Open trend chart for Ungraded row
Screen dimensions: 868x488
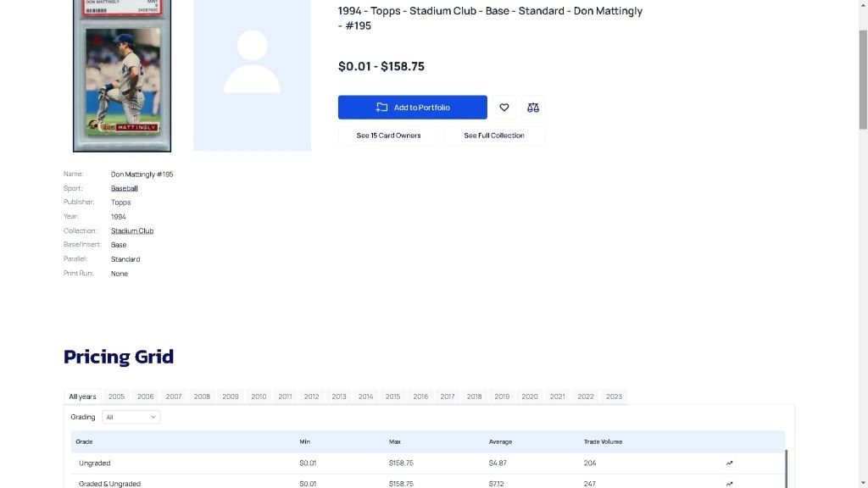coord(729,463)
